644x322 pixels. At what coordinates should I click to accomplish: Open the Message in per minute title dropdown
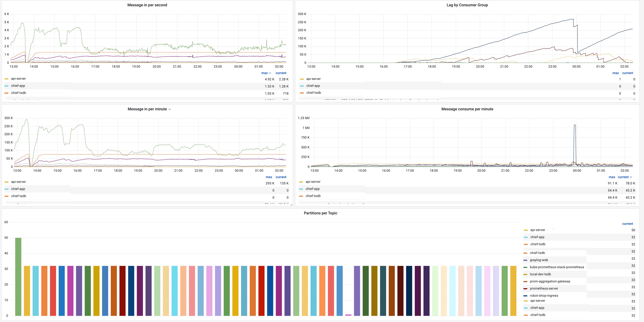tap(169, 109)
